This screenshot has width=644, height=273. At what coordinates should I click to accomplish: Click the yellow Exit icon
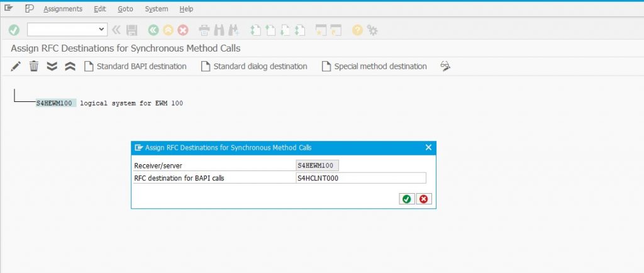168,30
